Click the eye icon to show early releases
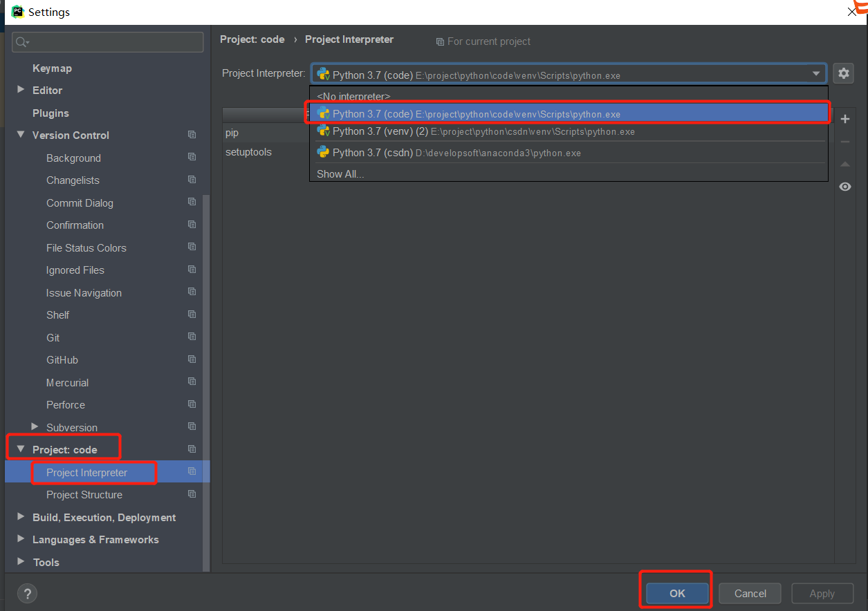 coord(844,187)
